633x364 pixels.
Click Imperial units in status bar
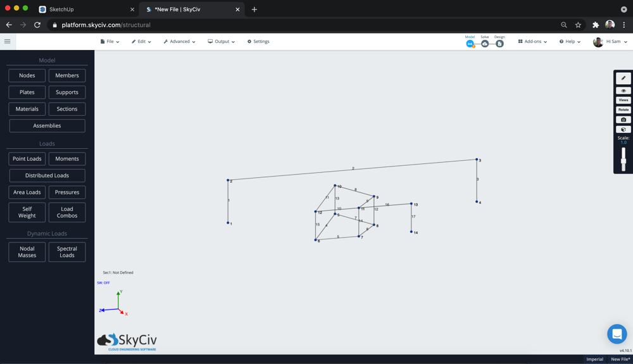[594, 359]
